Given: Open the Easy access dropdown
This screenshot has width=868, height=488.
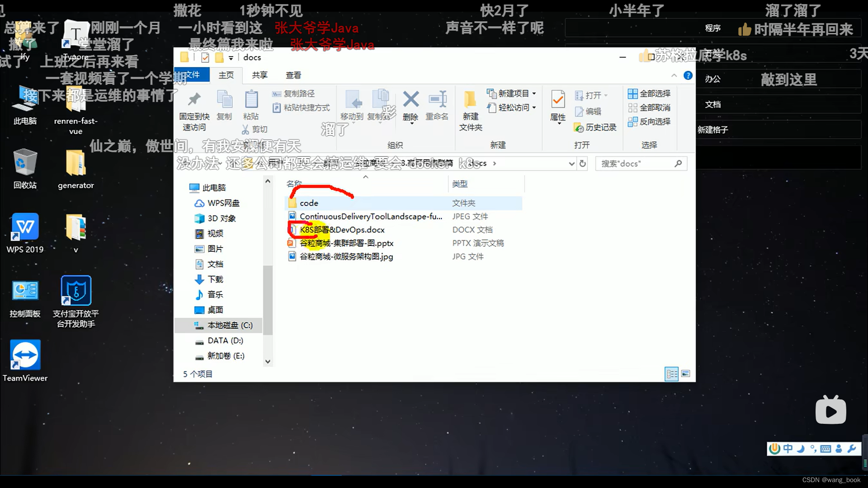Looking at the screenshot, I should (511, 108).
